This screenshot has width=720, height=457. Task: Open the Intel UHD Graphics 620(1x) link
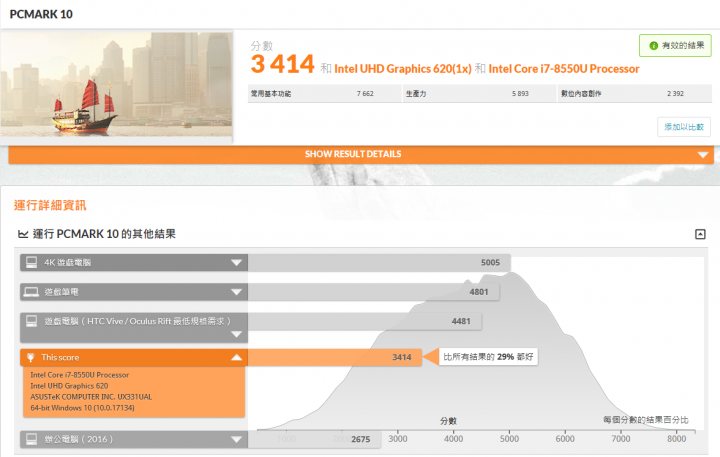[403, 69]
